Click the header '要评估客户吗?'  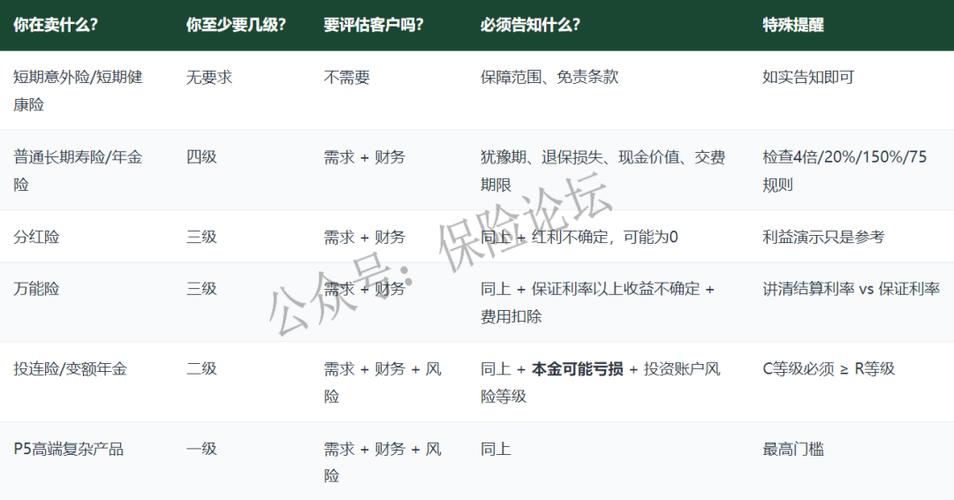[x=374, y=25]
